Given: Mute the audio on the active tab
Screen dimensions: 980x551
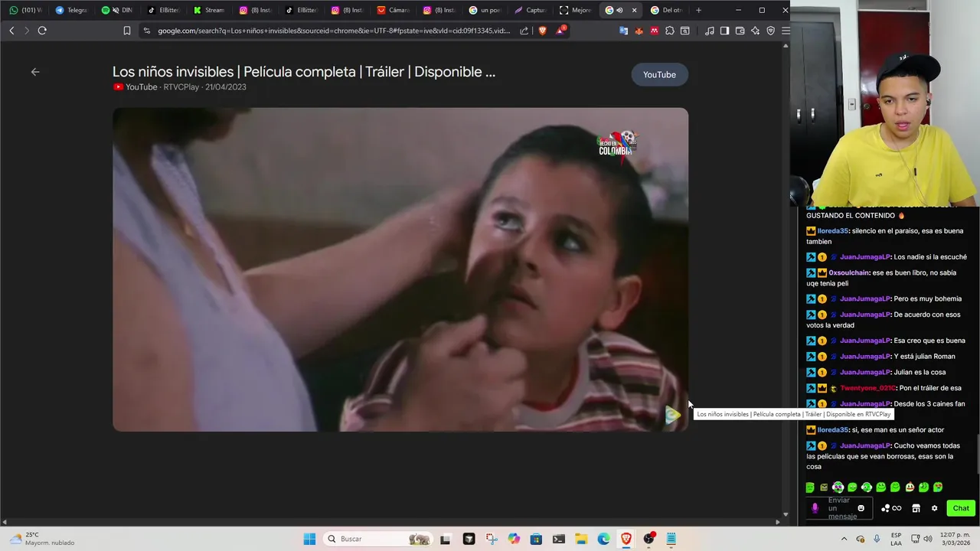Looking at the screenshot, I should 619,10.
